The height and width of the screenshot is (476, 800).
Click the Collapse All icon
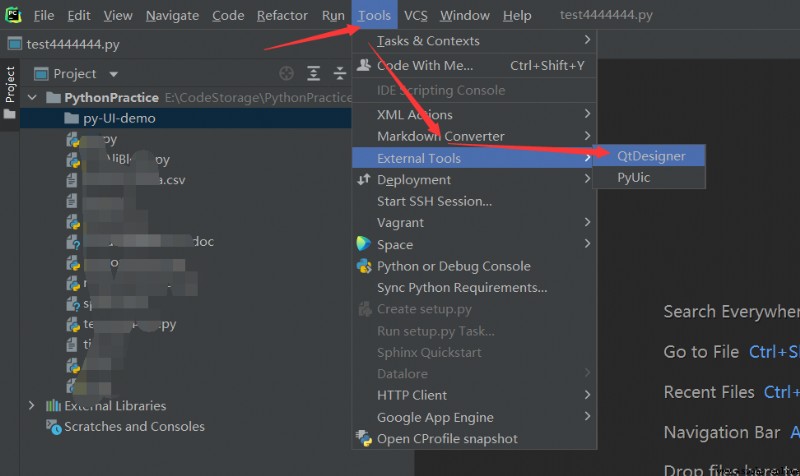pyautogui.click(x=340, y=73)
